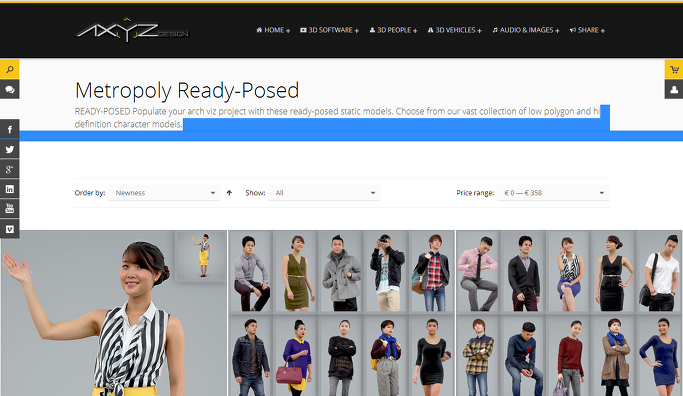Select man in dark cardigan thumbnail
The image size is (683, 396).
(x=524, y=271)
